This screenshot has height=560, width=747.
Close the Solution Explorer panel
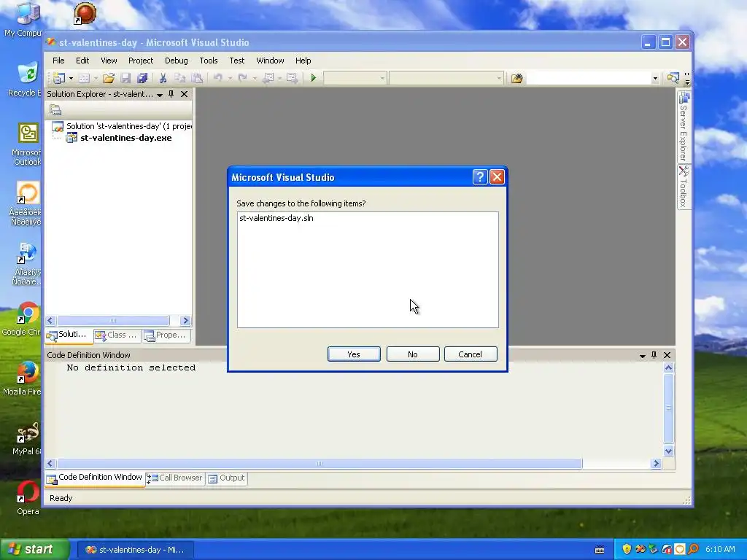tap(184, 94)
